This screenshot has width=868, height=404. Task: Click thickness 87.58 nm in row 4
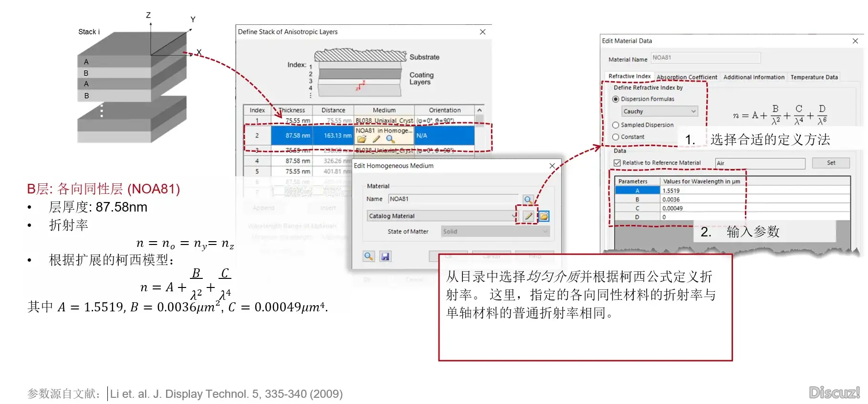[x=292, y=161]
